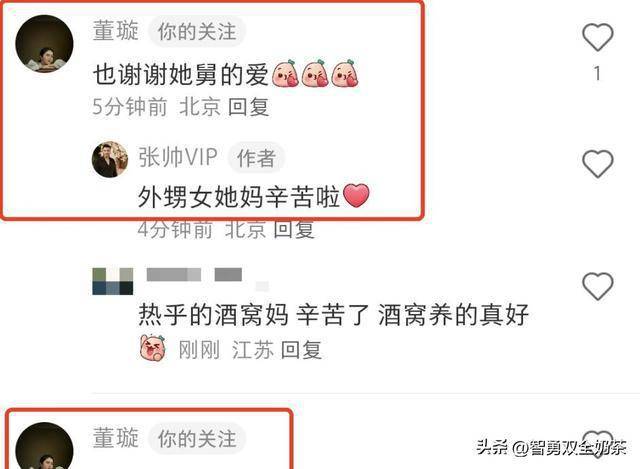Click the 董璇 username in the top comment
The image size is (640, 469).
coord(116,31)
